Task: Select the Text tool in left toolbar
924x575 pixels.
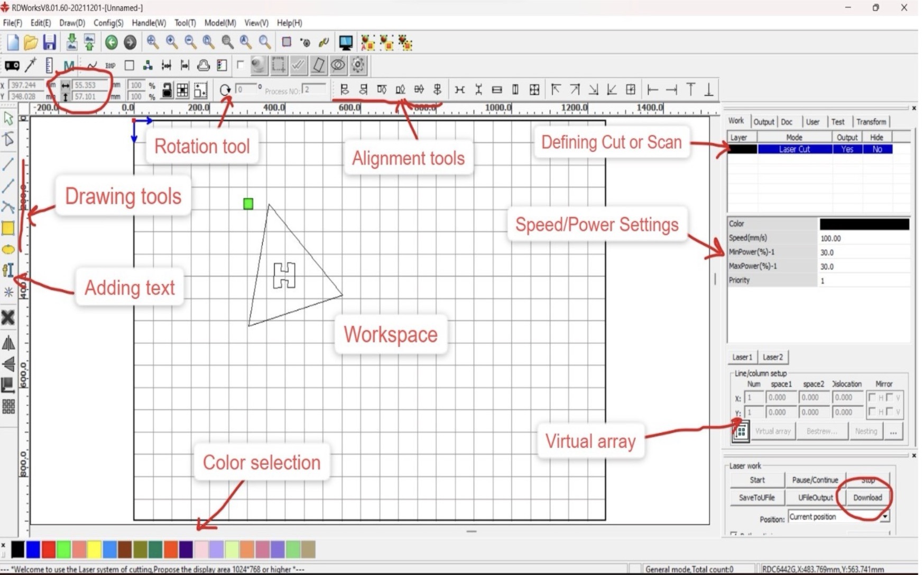Action: (x=8, y=270)
